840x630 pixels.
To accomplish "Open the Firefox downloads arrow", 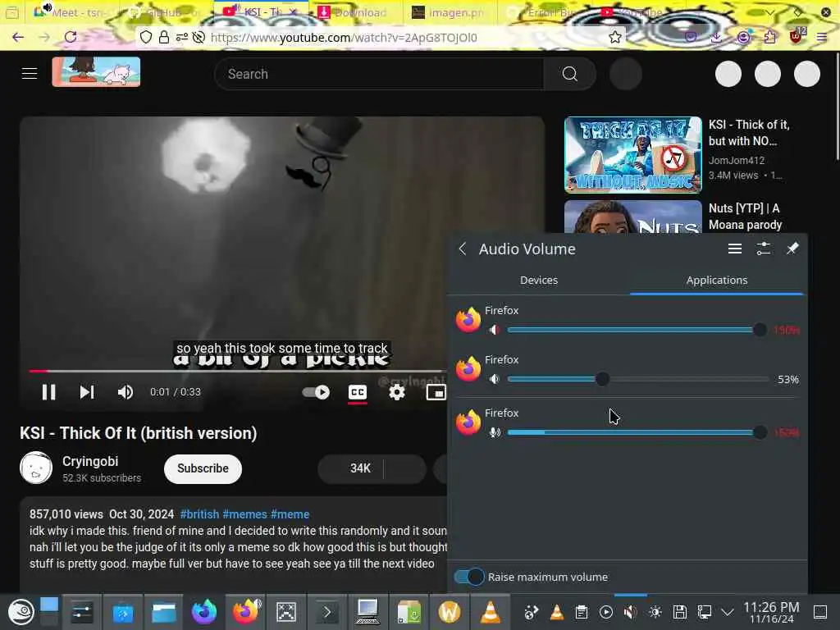I will [x=716, y=37].
